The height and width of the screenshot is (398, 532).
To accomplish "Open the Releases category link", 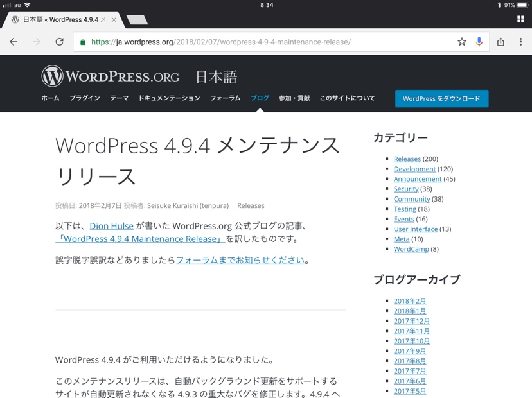I will pos(407,159).
